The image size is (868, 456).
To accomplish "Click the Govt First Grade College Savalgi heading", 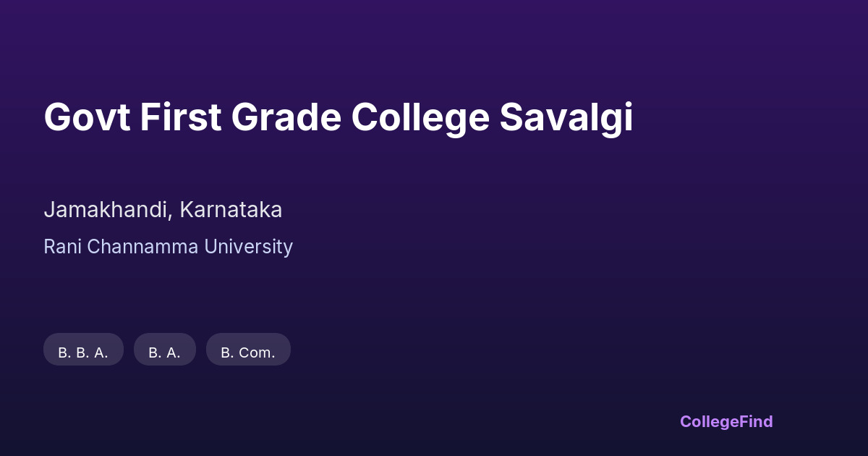I will click(338, 117).
